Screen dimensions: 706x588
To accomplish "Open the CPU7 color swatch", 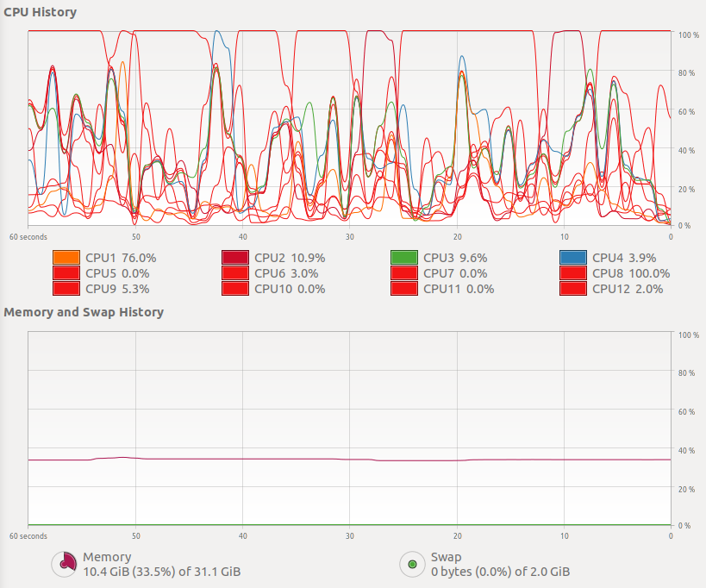I will [404, 273].
